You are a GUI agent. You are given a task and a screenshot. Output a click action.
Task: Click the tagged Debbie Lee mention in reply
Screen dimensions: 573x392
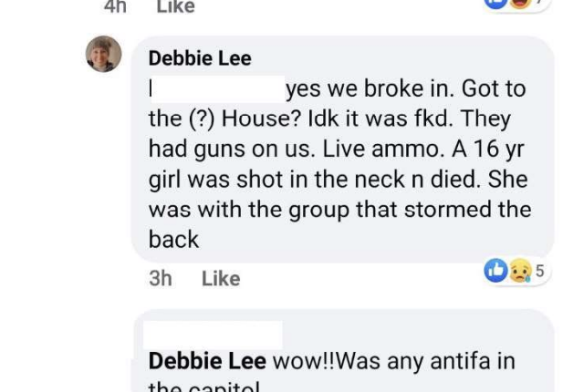click(207, 361)
